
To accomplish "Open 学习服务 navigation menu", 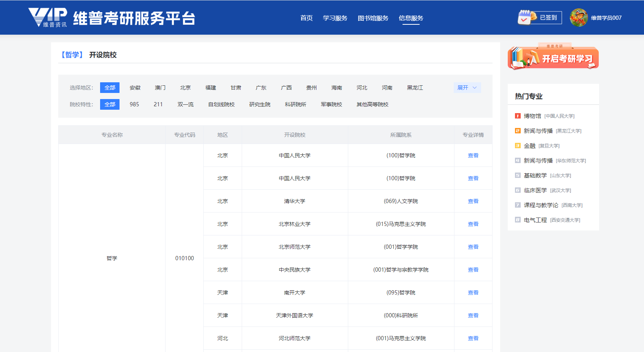I will (x=335, y=18).
